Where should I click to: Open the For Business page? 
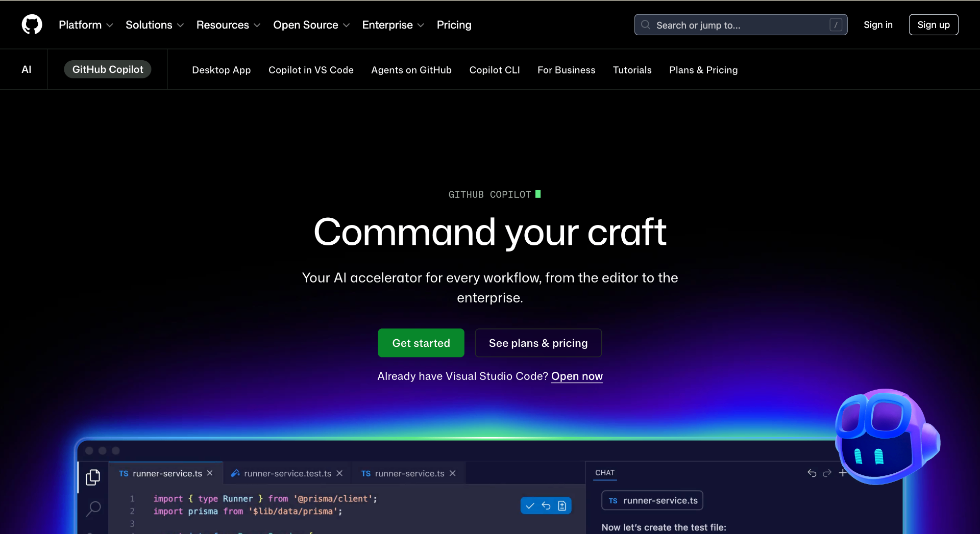566,70
